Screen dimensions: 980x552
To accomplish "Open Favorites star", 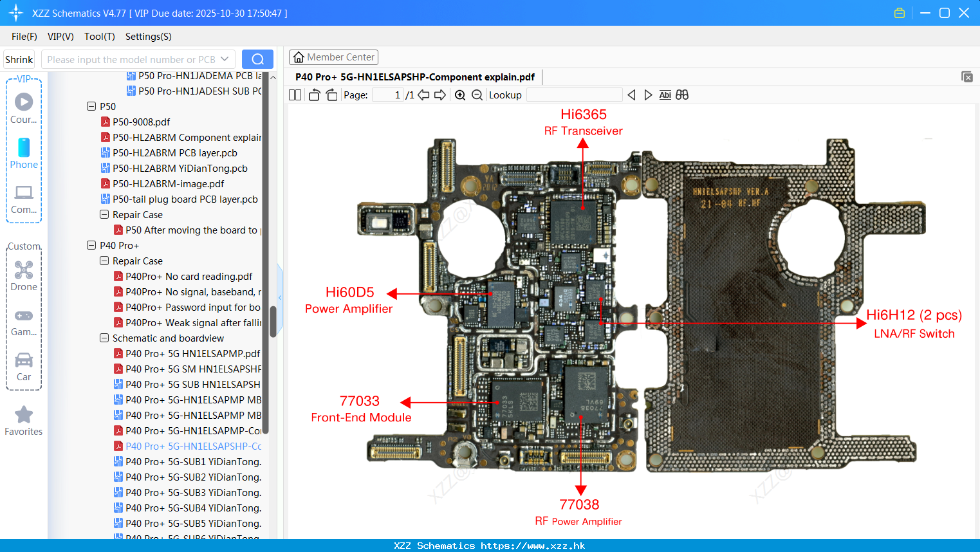I will (x=24, y=421).
